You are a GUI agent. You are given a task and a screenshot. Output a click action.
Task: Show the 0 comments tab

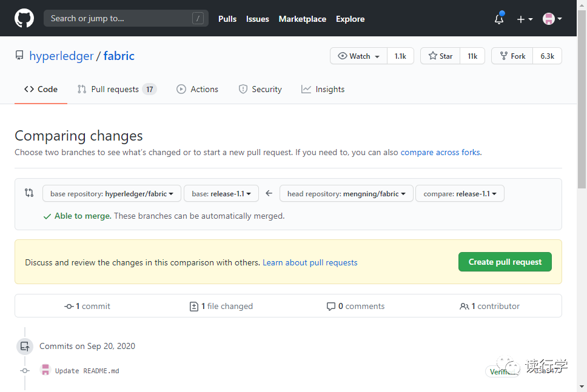pyautogui.click(x=355, y=307)
